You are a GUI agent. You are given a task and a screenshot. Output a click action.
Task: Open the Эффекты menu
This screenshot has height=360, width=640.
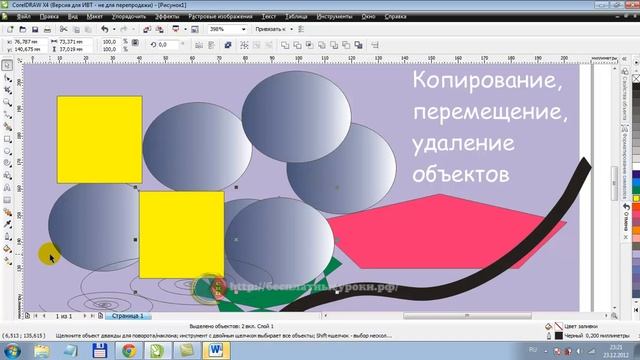(x=167, y=17)
